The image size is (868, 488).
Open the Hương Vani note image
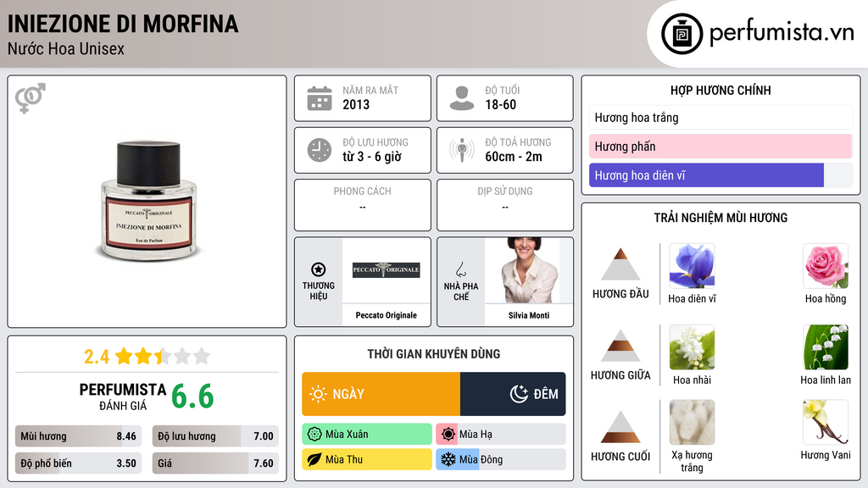pos(826,423)
